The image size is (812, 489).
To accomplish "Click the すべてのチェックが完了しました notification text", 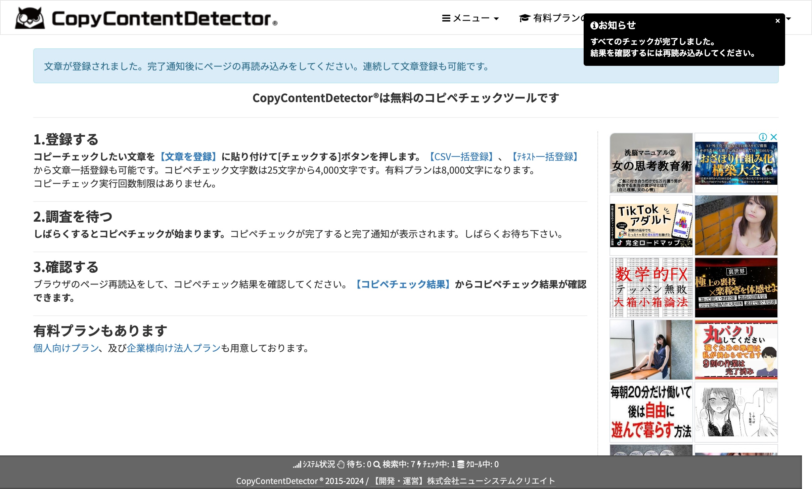I will click(652, 41).
